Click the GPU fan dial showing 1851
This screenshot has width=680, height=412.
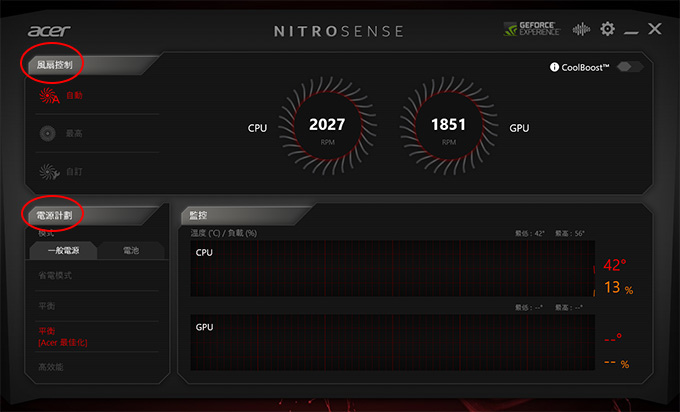pyautogui.click(x=449, y=126)
